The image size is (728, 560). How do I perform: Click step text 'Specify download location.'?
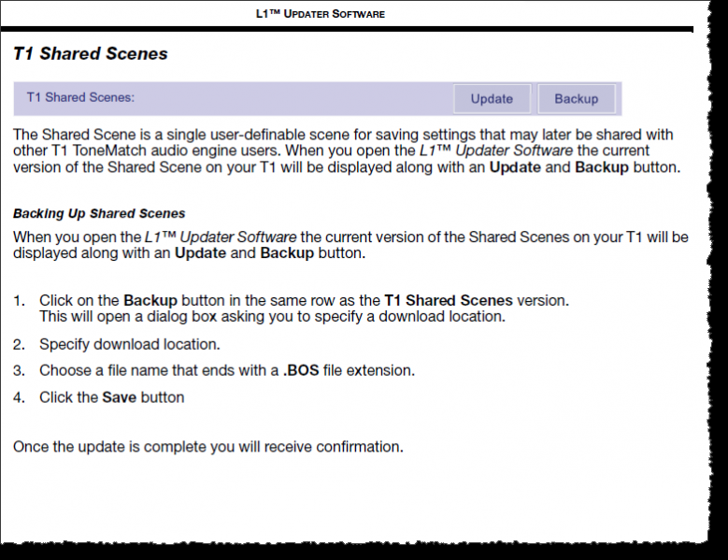tap(130, 345)
